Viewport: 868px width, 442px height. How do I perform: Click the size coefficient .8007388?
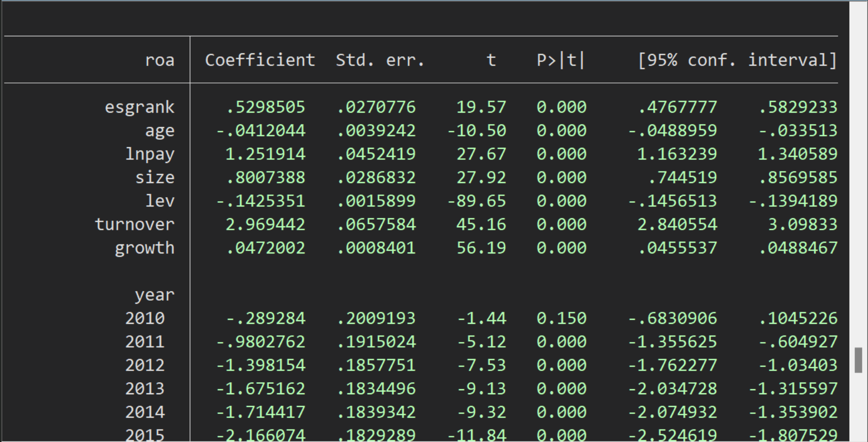(x=265, y=178)
